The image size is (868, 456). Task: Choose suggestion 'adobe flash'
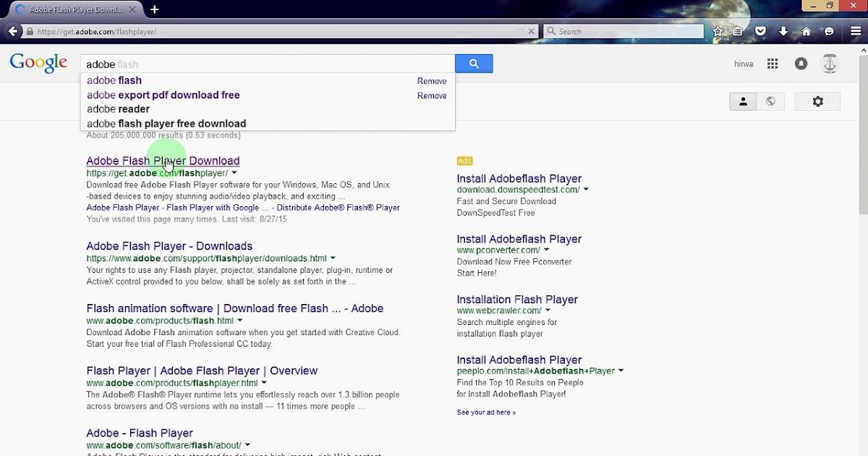point(114,80)
